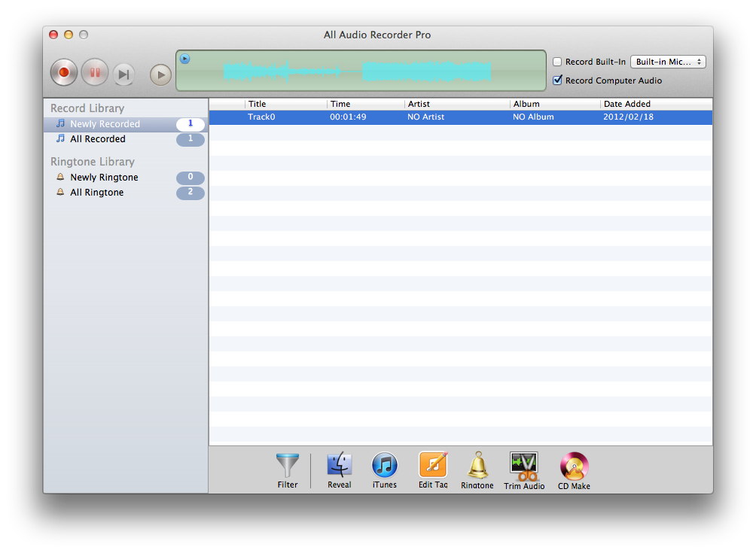
Task: Sort by the Time column header
Action: [x=365, y=104]
